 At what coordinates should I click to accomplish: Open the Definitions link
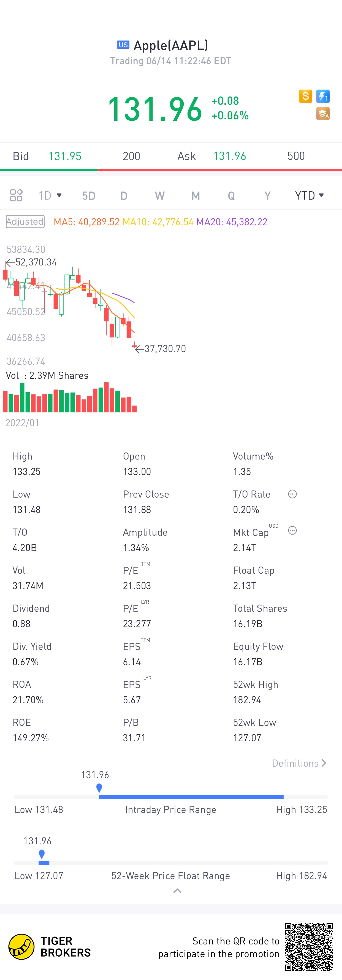point(299,763)
